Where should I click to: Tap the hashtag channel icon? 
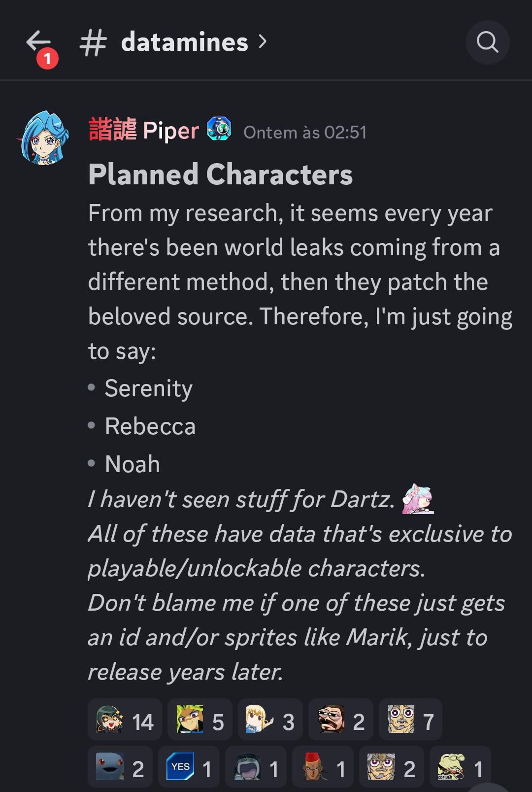pos(93,43)
